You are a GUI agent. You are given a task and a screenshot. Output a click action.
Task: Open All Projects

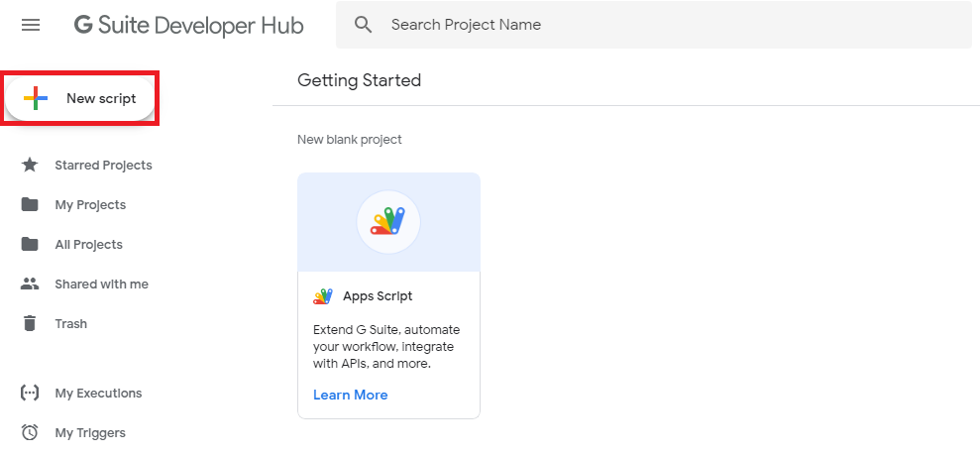[89, 245]
